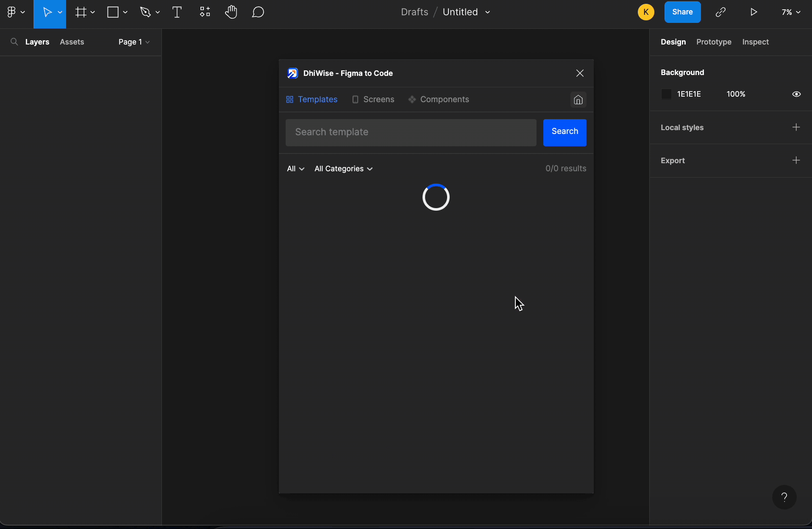Click the Drafts breadcrumb
Viewport: 812px width, 529px height.
[x=414, y=12]
